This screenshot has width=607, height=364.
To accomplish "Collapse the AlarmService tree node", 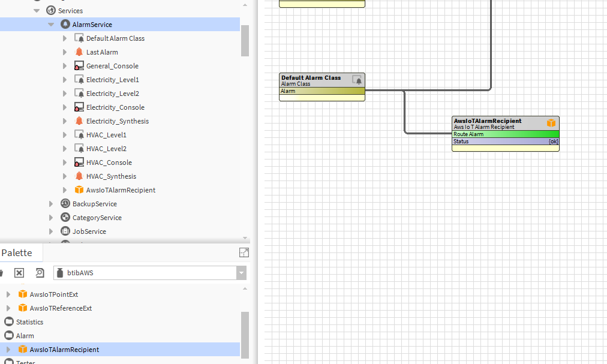I will coord(51,25).
